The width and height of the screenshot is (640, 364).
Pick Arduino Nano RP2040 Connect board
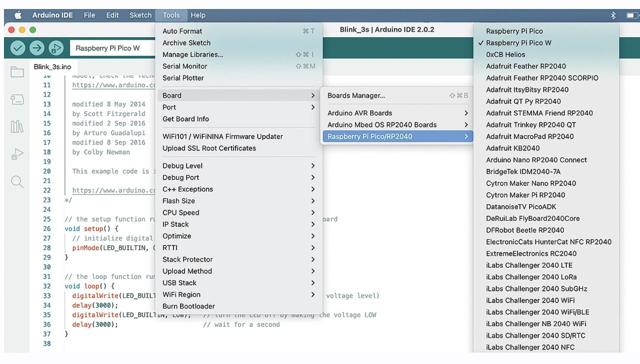click(x=536, y=160)
